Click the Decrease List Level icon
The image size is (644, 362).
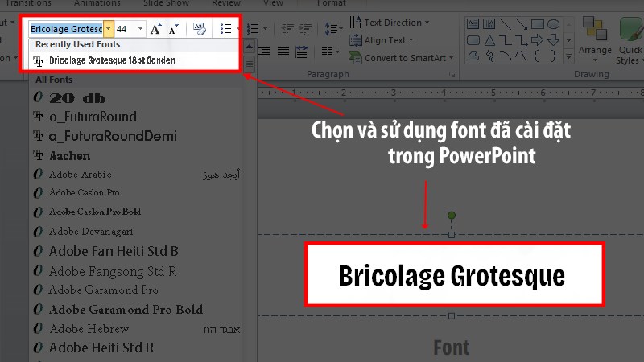[x=287, y=29]
